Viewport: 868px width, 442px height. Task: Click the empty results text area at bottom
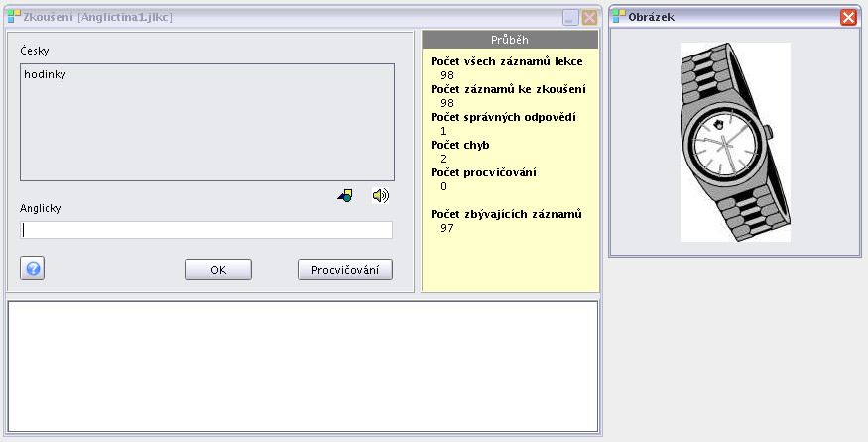(x=303, y=367)
